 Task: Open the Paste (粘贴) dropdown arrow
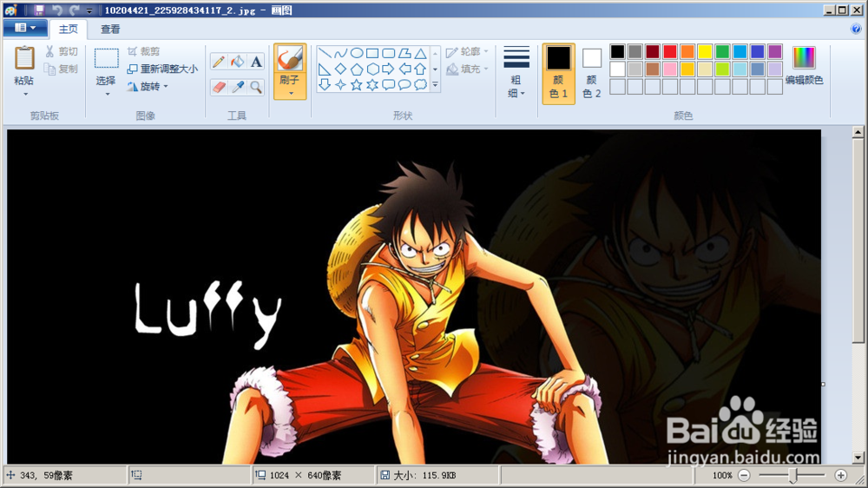pyautogui.click(x=25, y=94)
